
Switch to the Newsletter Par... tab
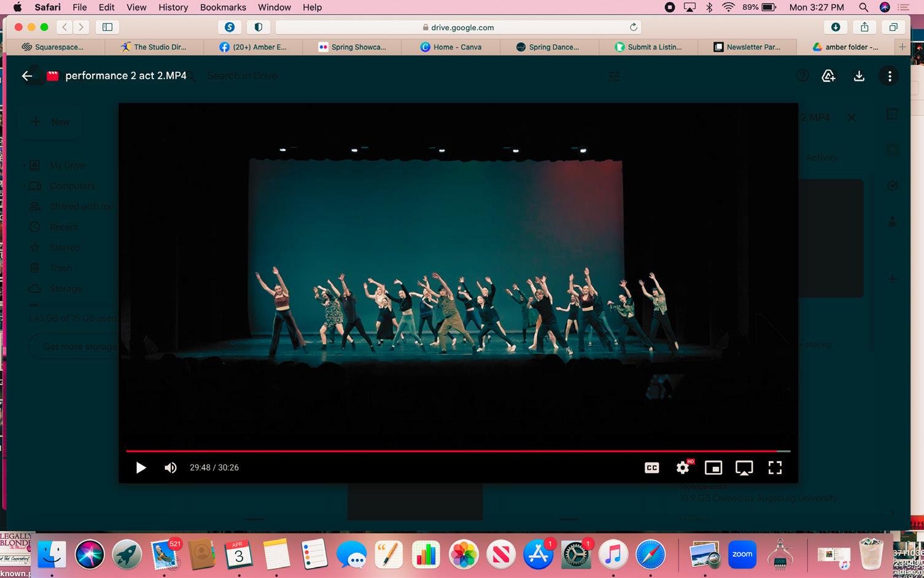point(748,47)
